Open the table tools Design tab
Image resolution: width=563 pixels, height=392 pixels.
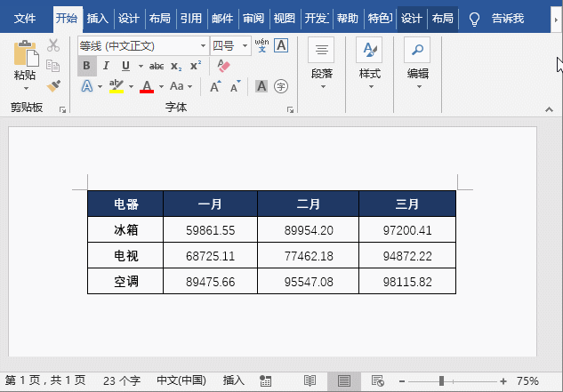pos(412,19)
